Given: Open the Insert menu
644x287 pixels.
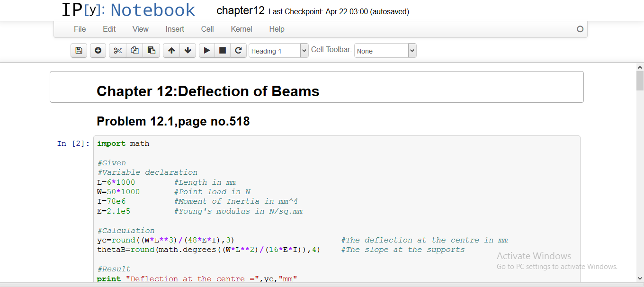Looking at the screenshot, I should point(175,29).
